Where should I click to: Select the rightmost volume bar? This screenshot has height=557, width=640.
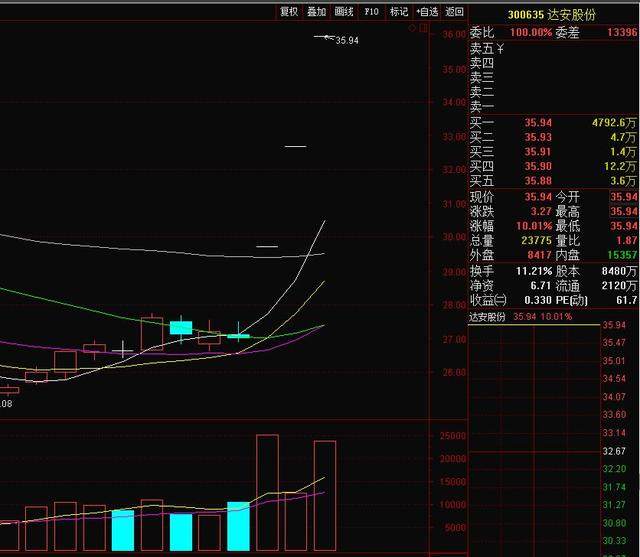(325, 496)
